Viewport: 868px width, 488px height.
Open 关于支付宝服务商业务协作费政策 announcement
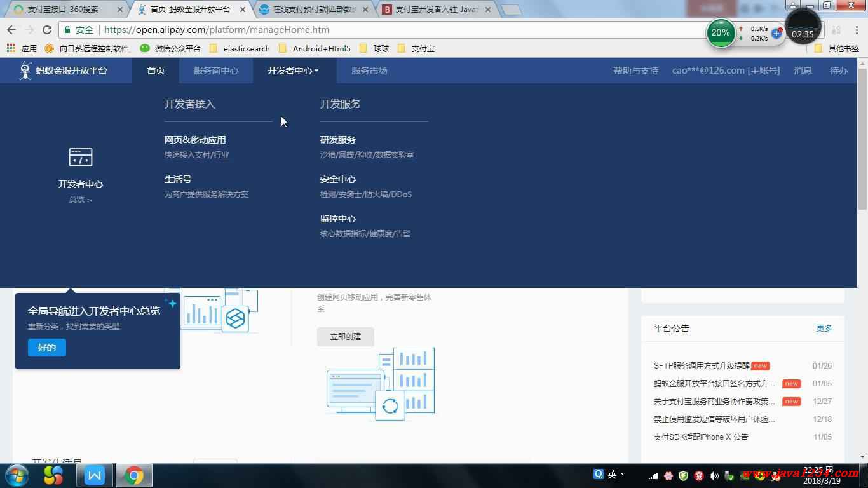coord(715,402)
